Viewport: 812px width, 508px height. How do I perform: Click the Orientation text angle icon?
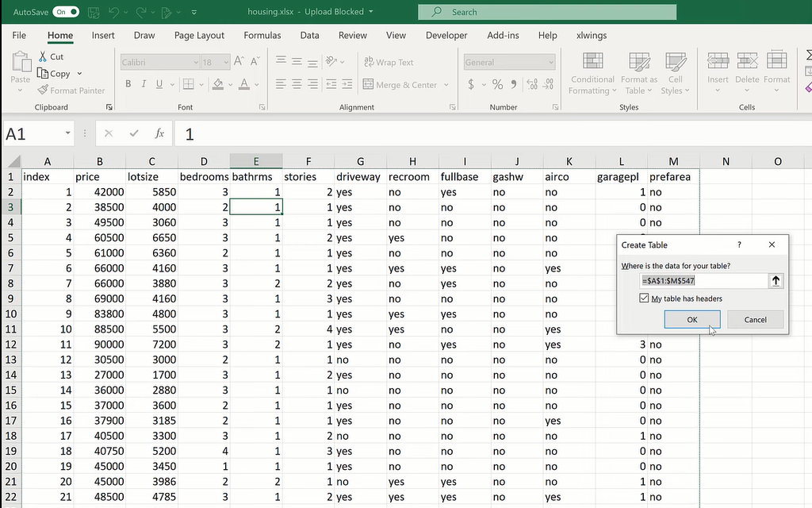pos(331,61)
